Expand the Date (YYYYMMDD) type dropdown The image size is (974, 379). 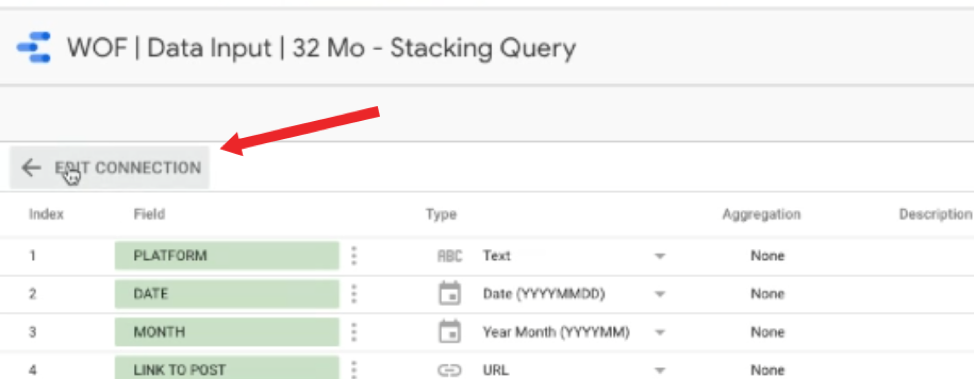[x=660, y=294]
